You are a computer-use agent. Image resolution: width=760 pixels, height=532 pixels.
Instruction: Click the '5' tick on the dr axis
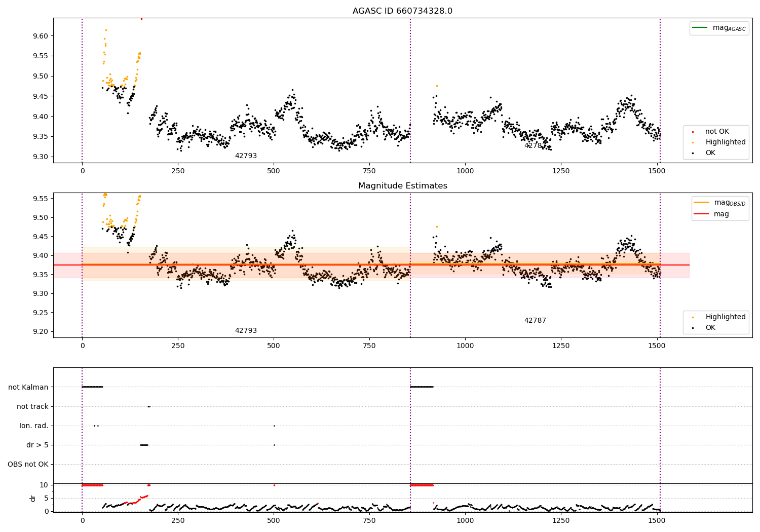(x=47, y=498)
